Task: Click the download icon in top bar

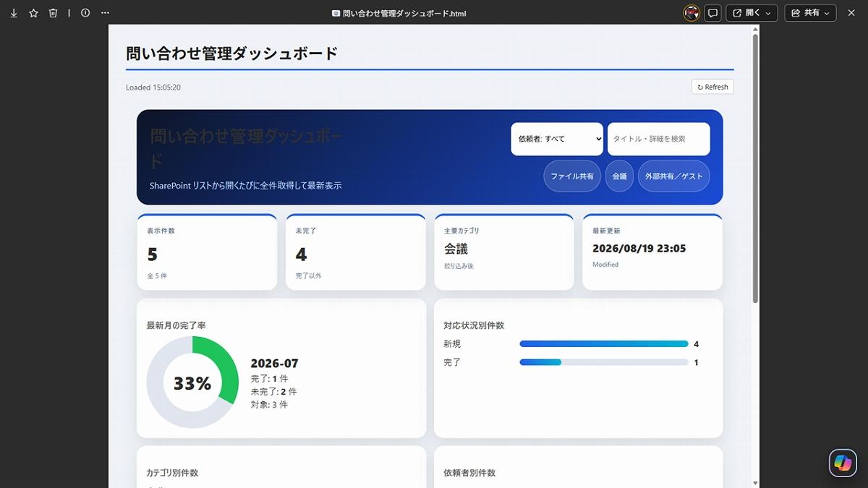Action: (14, 13)
